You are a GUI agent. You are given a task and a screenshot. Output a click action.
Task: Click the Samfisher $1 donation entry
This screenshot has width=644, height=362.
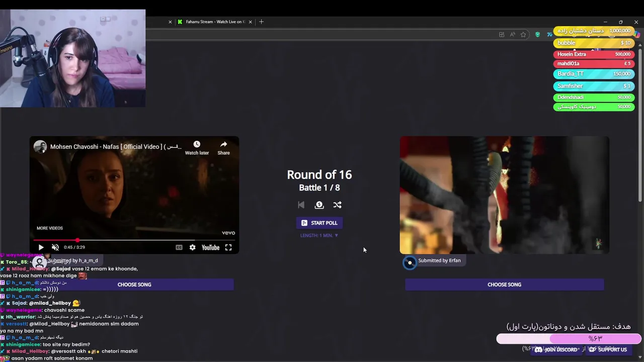(594, 86)
